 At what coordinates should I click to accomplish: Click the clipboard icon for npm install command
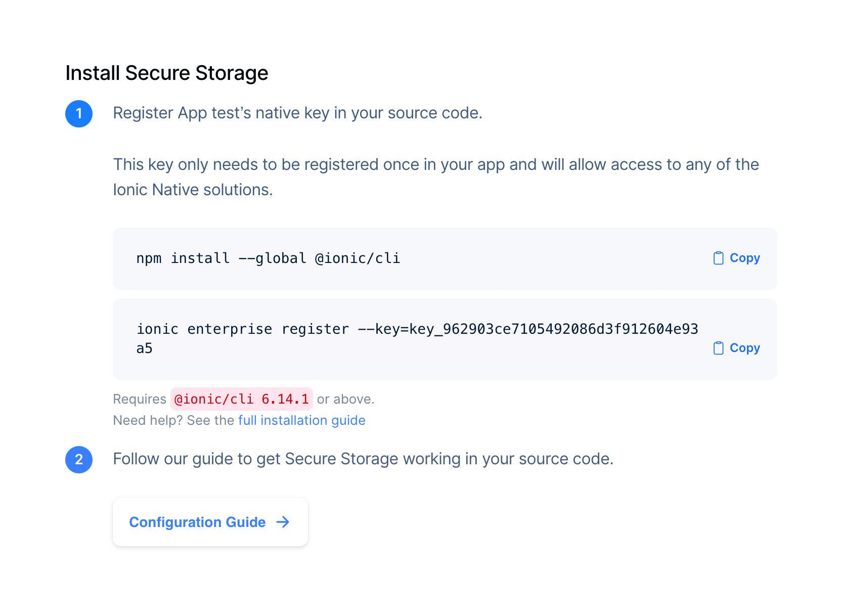(718, 258)
